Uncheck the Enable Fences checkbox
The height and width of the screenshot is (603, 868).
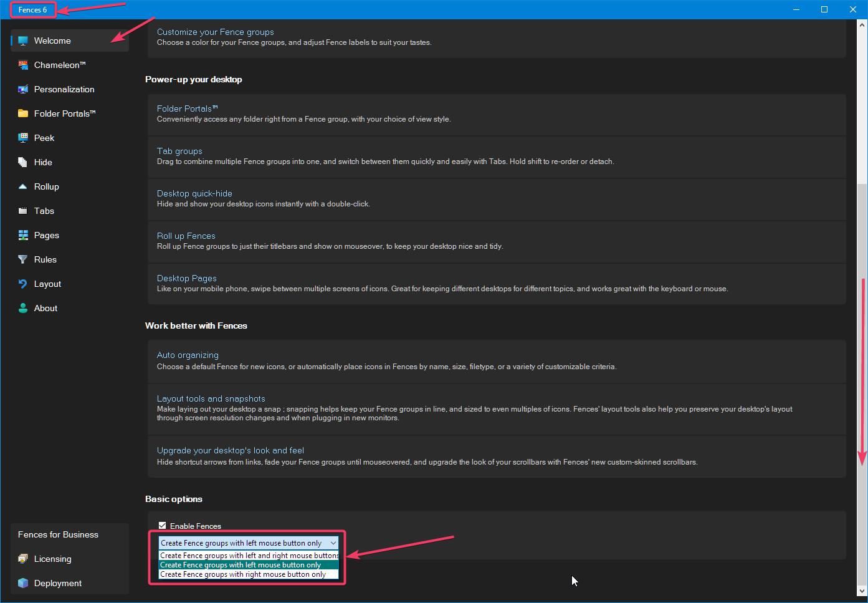(x=163, y=526)
